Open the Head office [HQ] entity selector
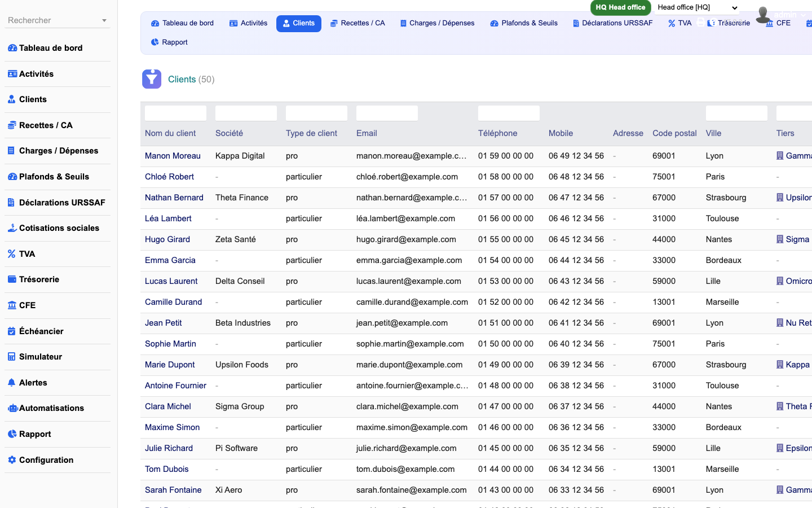The height and width of the screenshot is (508, 812). pyautogui.click(x=697, y=7)
